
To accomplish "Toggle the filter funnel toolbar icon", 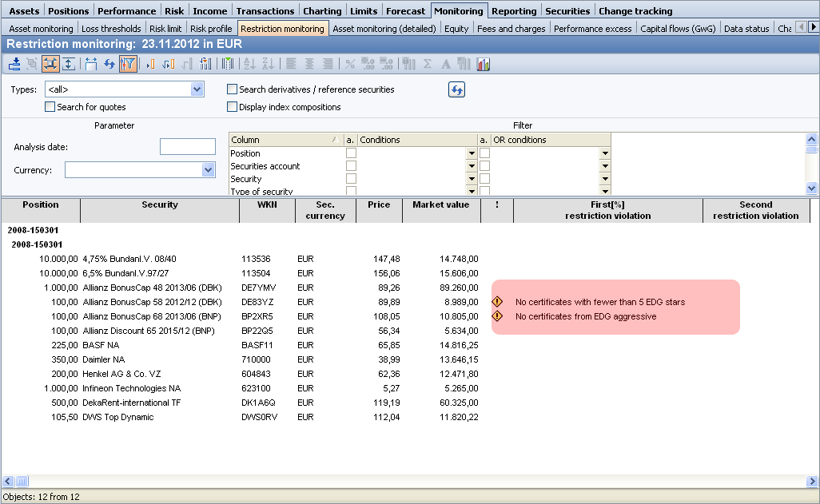I will tap(128, 64).
